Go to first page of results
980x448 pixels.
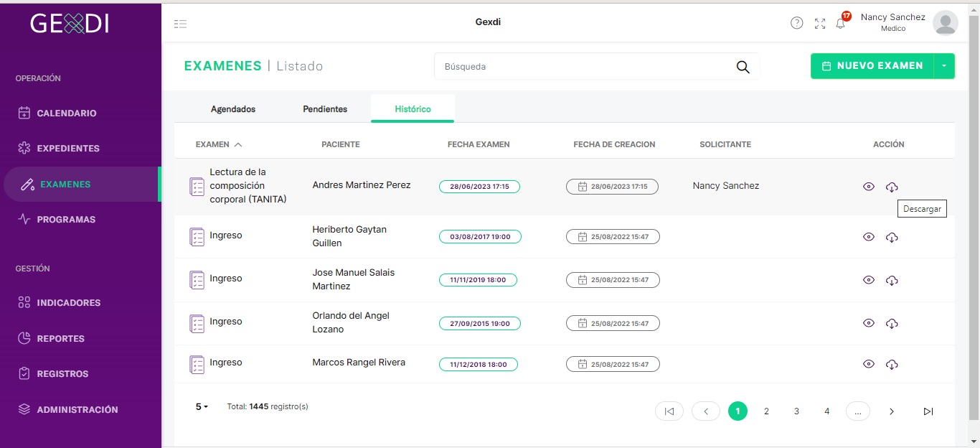click(x=669, y=411)
